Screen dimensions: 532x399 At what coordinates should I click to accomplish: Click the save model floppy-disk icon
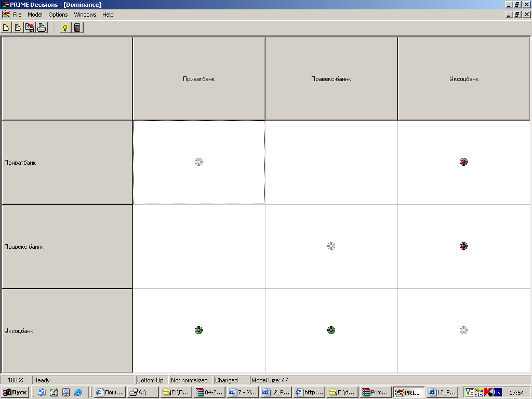point(30,28)
